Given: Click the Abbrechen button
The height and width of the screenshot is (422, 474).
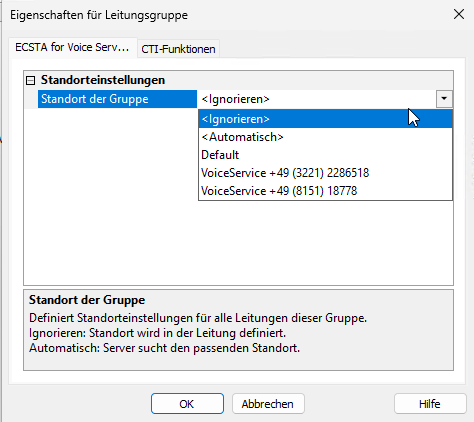Looking at the screenshot, I should tap(268, 404).
